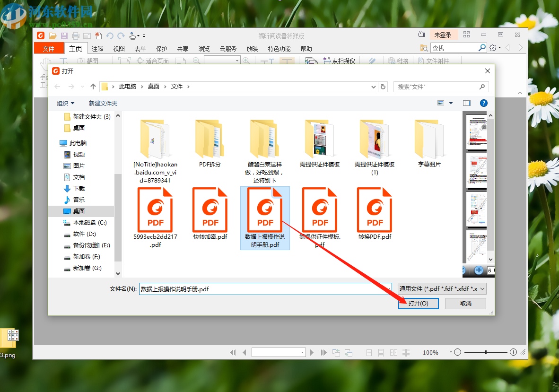The image size is (559, 392).
Task: Click the open folder icon in quick toolbar
Action: [53, 35]
